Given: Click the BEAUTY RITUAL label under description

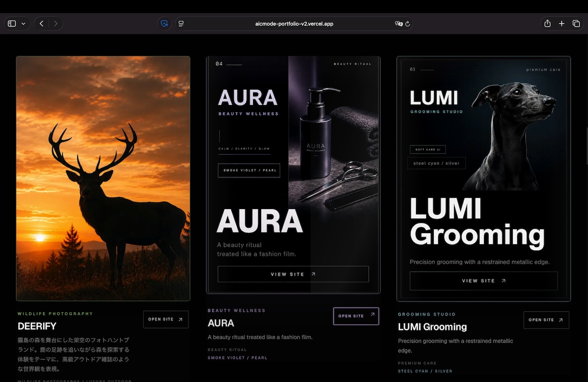Looking at the screenshot, I should point(227,350).
